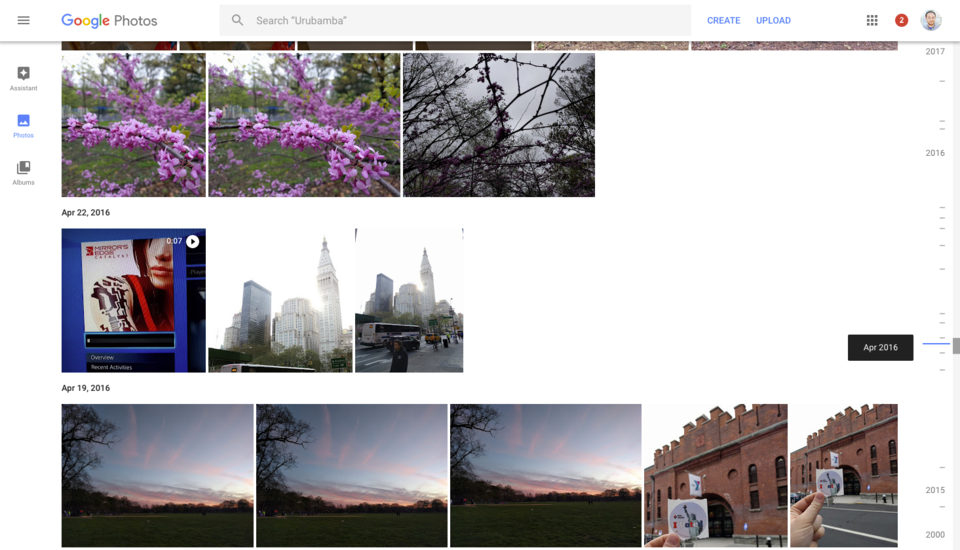This screenshot has width=960, height=550.
Task: Open the second pink blossom photo
Action: pyautogui.click(x=304, y=125)
